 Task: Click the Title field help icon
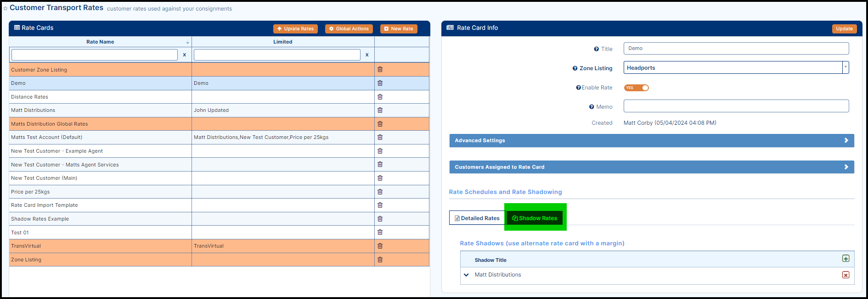596,49
